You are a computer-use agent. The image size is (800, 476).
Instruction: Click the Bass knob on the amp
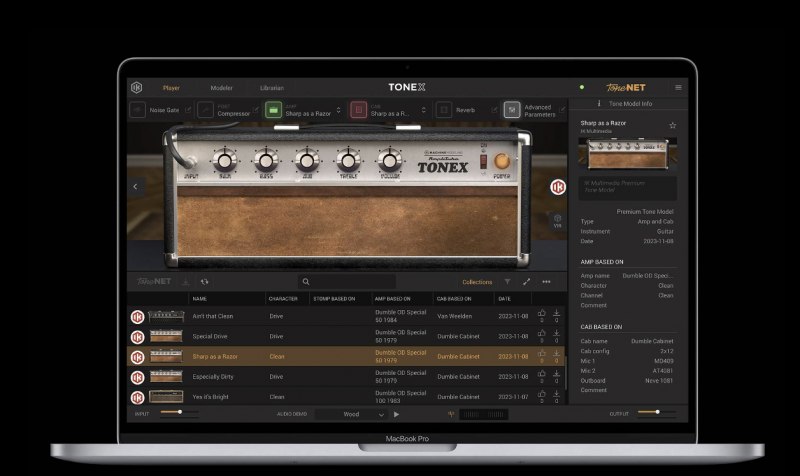(x=266, y=161)
